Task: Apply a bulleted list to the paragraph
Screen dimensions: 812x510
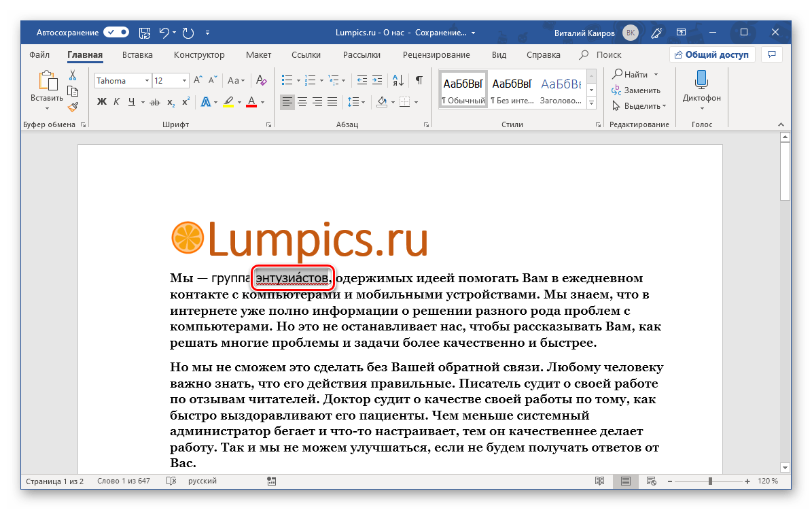Action: [x=287, y=80]
